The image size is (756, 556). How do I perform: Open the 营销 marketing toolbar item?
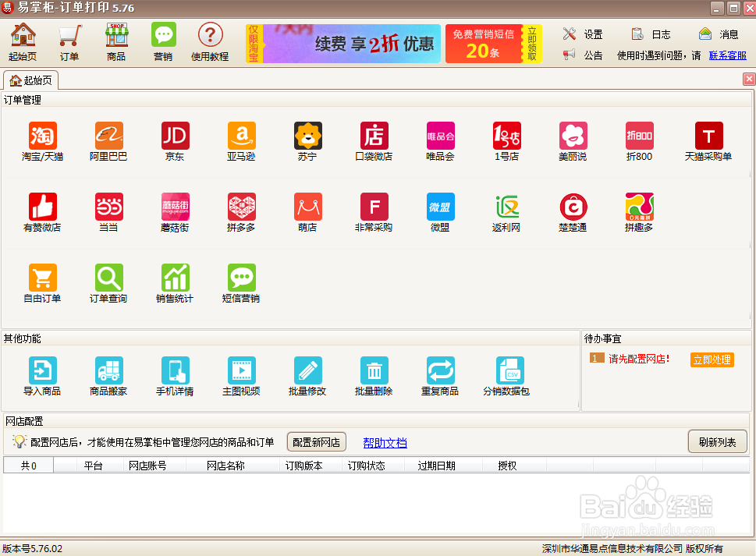click(x=163, y=42)
